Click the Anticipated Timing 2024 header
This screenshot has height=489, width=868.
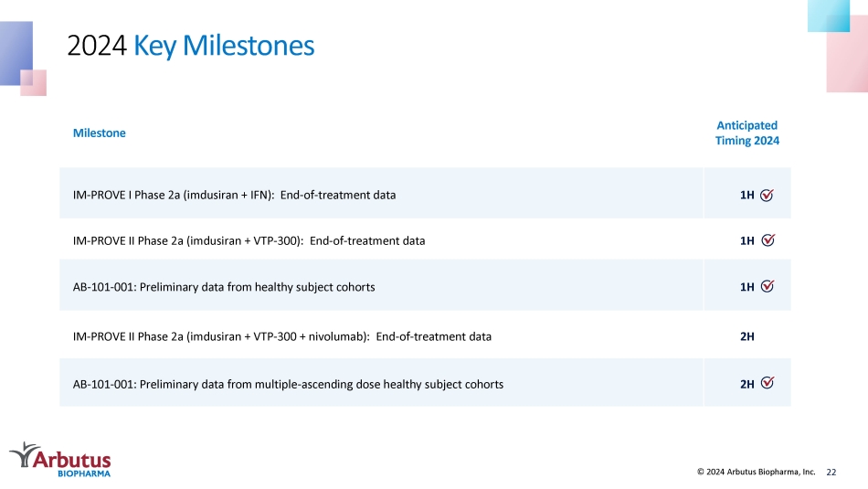point(746,133)
